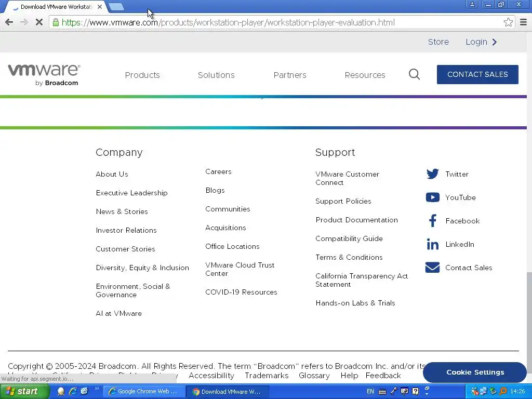
Task: Click the CONTACT SALES button
Action: [477, 74]
